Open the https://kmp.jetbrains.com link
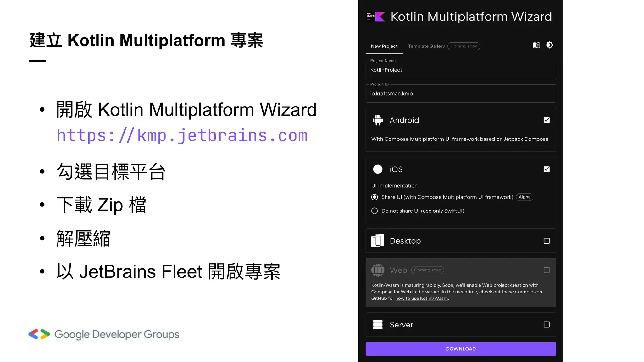 (182, 135)
